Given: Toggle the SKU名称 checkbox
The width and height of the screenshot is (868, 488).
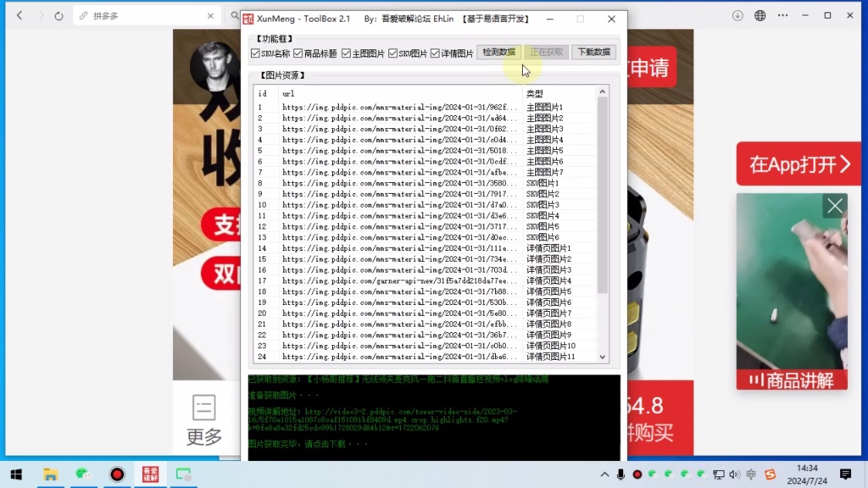Looking at the screenshot, I should tap(255, 53).
